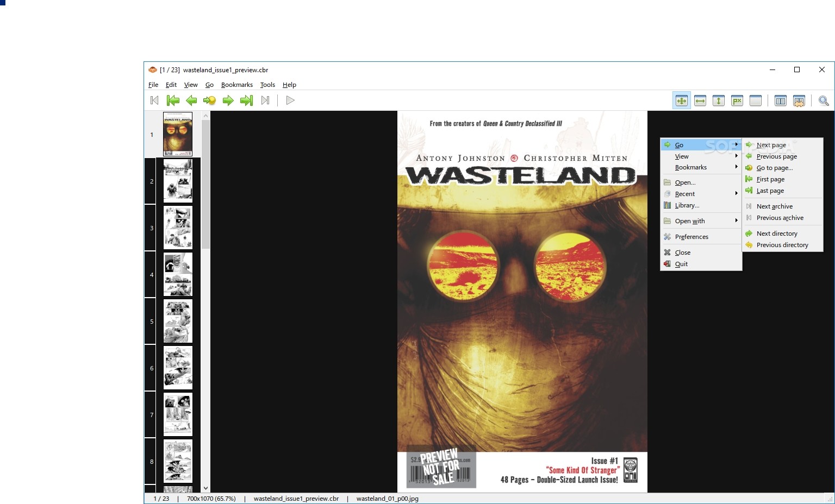The image size is (835, 504).
Task: Select First page in Go submenu
Action: click(783, 179)
